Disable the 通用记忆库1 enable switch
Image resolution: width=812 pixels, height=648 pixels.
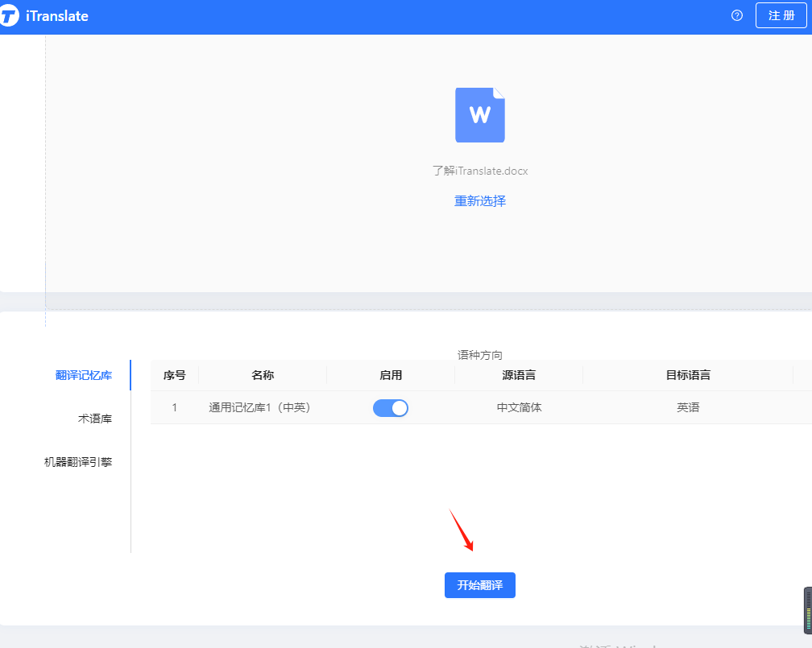coord(391,408)
